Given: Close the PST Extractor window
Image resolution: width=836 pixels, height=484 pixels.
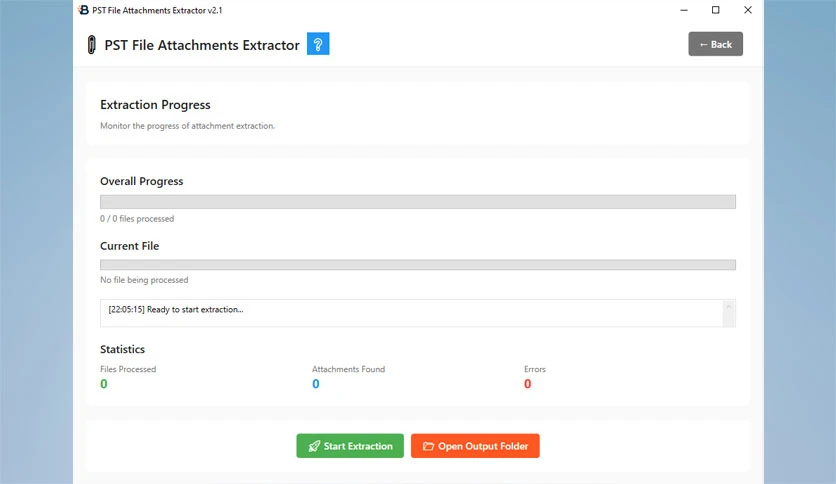Looking at the screenshot, I should (748, 10).
